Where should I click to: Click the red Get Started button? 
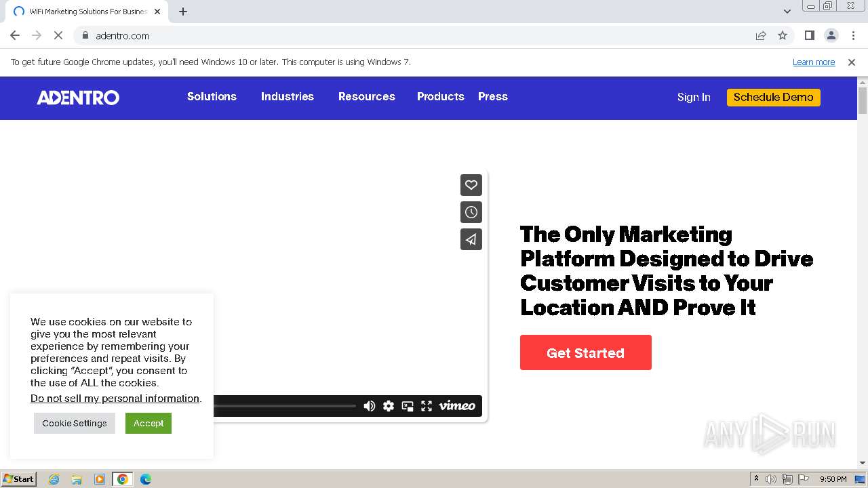click(x=586, y=352)
